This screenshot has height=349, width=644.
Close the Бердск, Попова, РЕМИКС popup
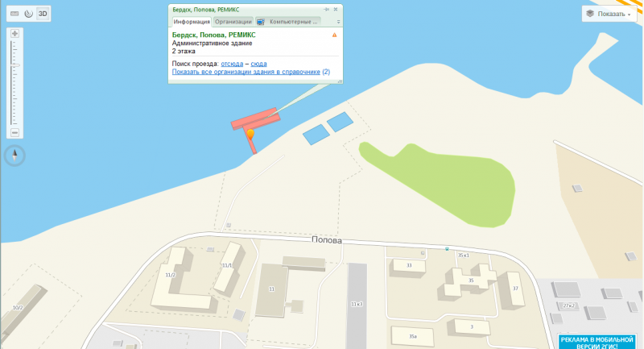pos(336,9)
